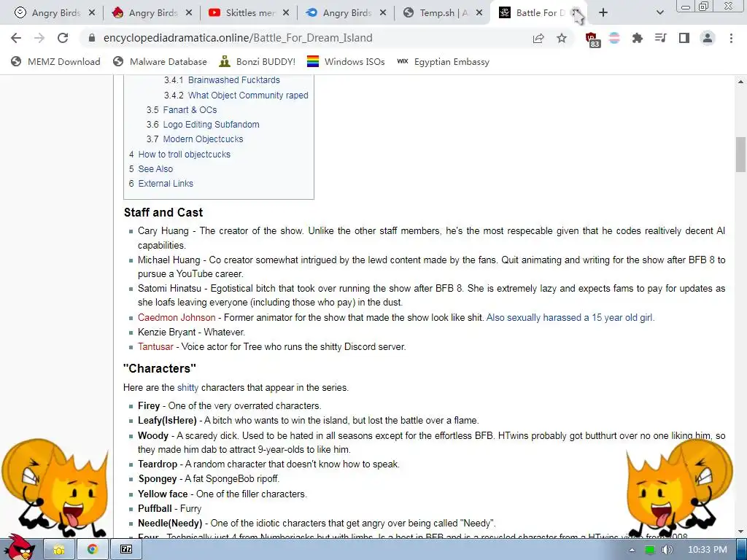747x560 pixels.
Task: Go back to the previous page
Action: coord(16,38)
